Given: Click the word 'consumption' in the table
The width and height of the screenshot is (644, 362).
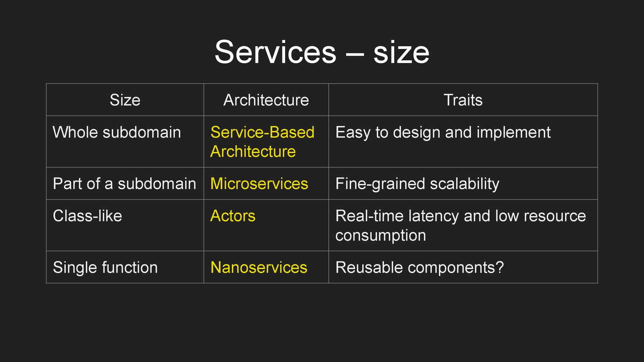Looking at the screenshot, I should pos(380,235).
